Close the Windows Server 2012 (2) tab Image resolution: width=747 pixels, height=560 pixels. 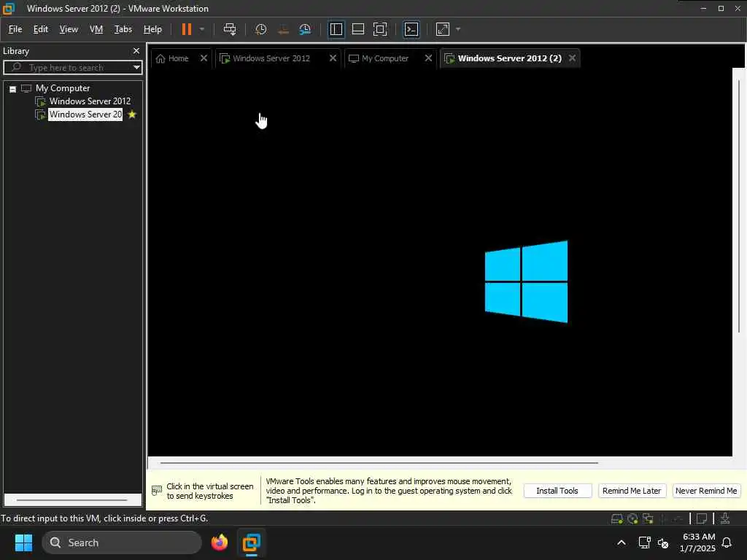click(572, 58)
